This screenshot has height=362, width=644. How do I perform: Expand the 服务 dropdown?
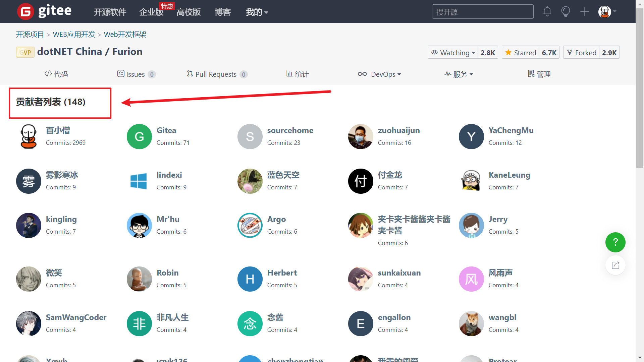(x=459, y=74)
